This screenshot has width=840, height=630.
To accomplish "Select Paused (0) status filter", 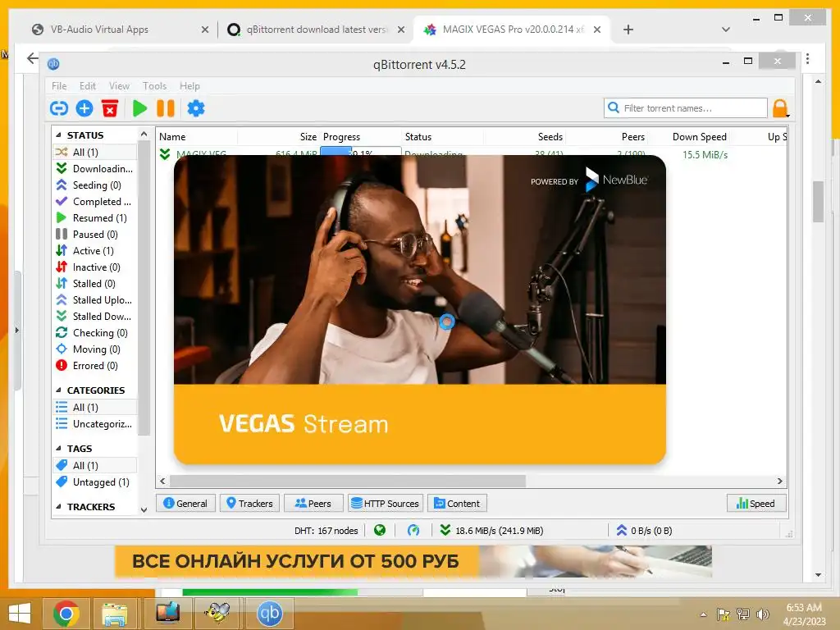I will 95,234.
